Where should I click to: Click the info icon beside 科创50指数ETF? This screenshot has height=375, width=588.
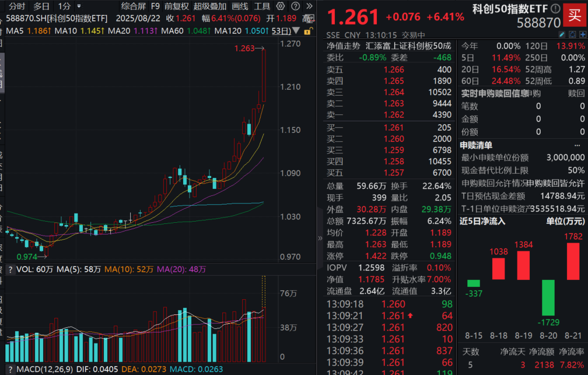click(x=555, y=9)
